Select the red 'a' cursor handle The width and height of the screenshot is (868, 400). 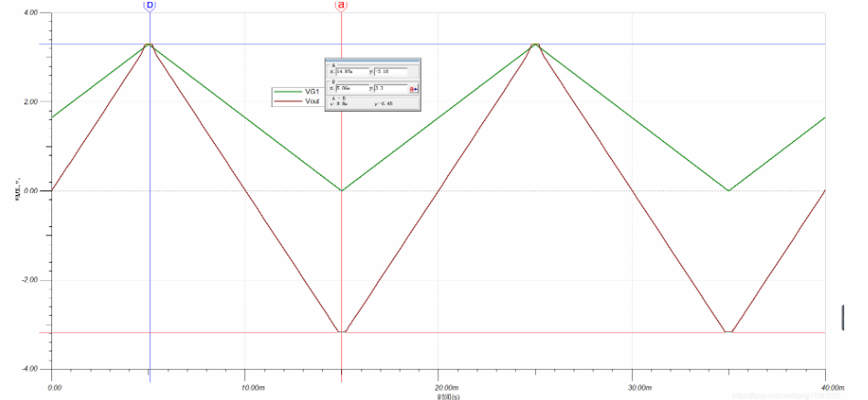pos(341,5)
